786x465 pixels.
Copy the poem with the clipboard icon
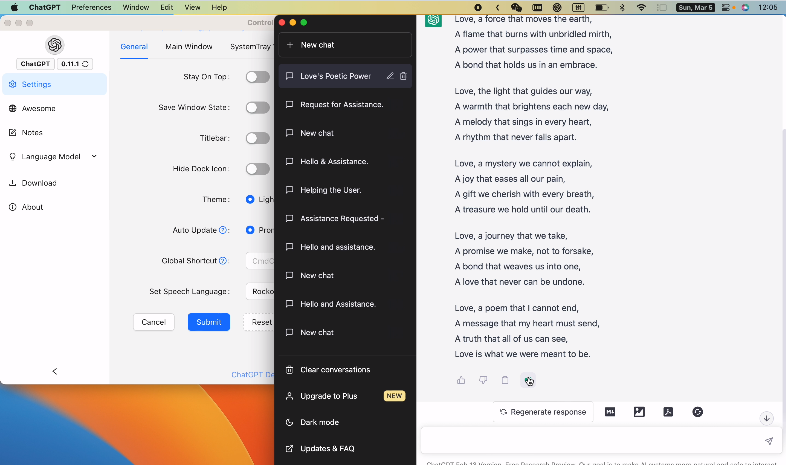[505, 380]
